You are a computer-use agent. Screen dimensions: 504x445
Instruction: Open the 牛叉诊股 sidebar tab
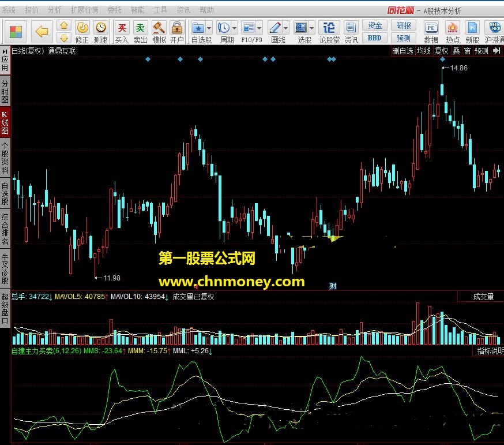(5, 269)
